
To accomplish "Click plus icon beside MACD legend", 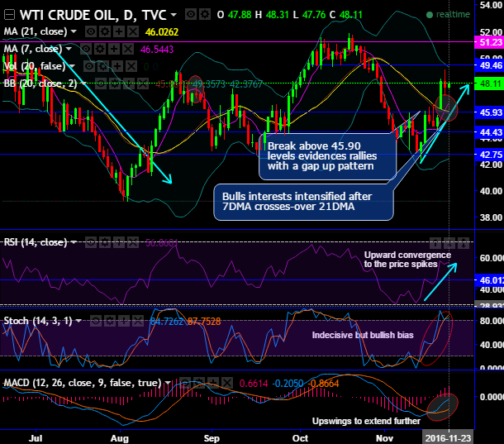I will [x=213, y=383].
